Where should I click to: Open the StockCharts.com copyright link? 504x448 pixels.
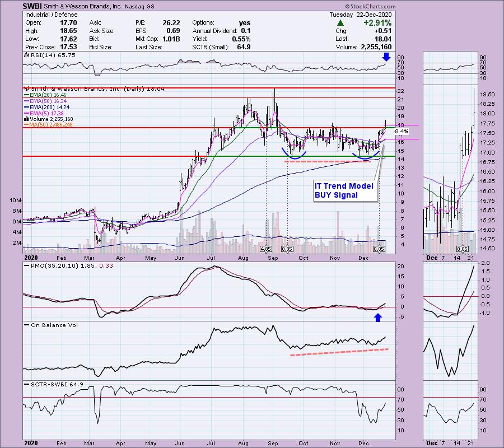pyautogui.click(x=370, y=6)
